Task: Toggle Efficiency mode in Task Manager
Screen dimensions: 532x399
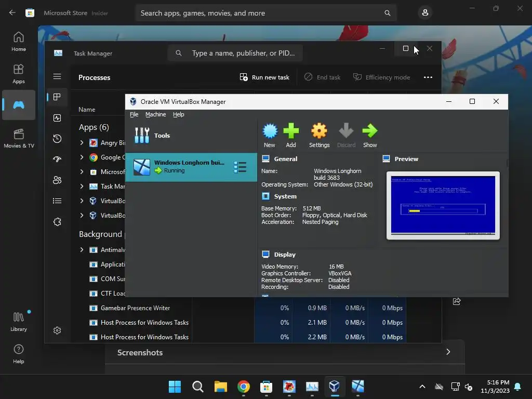Action: [381, 77]
